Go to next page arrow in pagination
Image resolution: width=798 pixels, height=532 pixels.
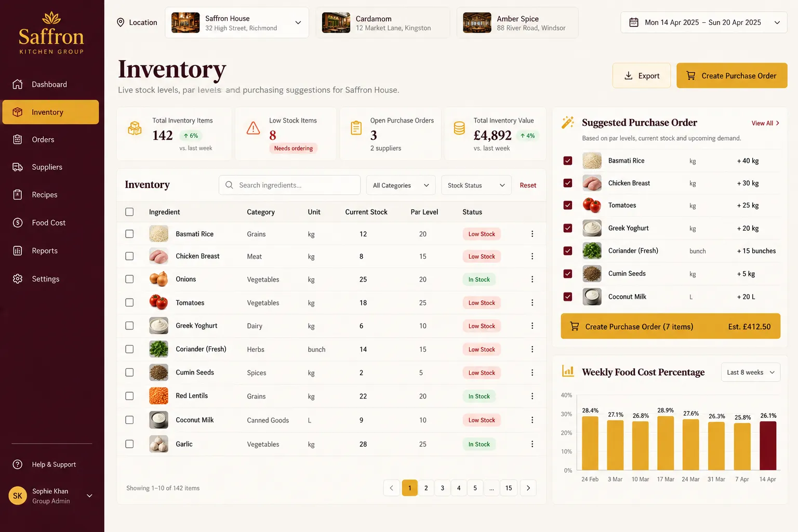click(528, 488)
